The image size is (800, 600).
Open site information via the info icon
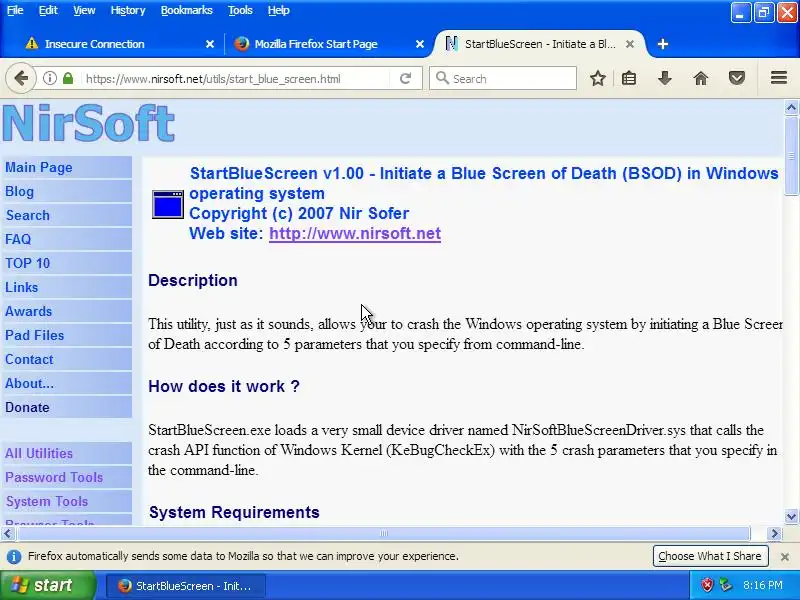pyautogui.click(x=49, y=79)
